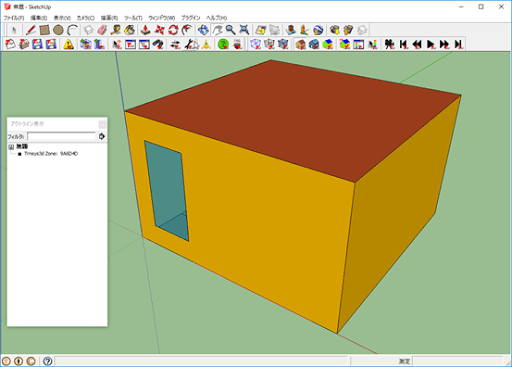
Task: Click the outliner filter input field
Action: coord(61,136)
